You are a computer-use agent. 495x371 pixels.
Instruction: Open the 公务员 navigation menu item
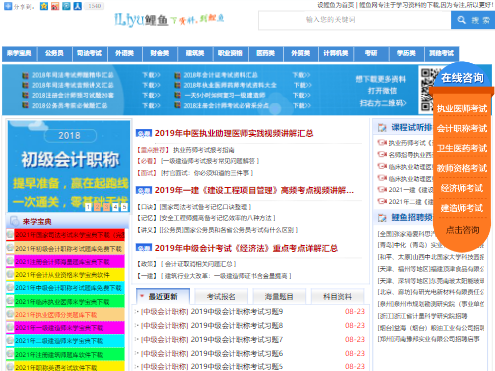[x=54, y=53]
